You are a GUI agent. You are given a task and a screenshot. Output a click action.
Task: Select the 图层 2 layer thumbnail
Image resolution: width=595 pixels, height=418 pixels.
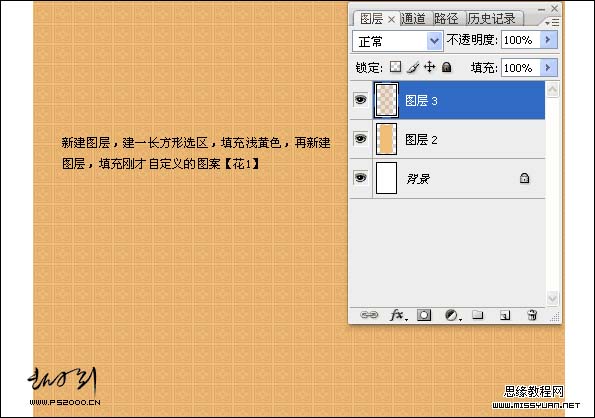tap(386, 139)
